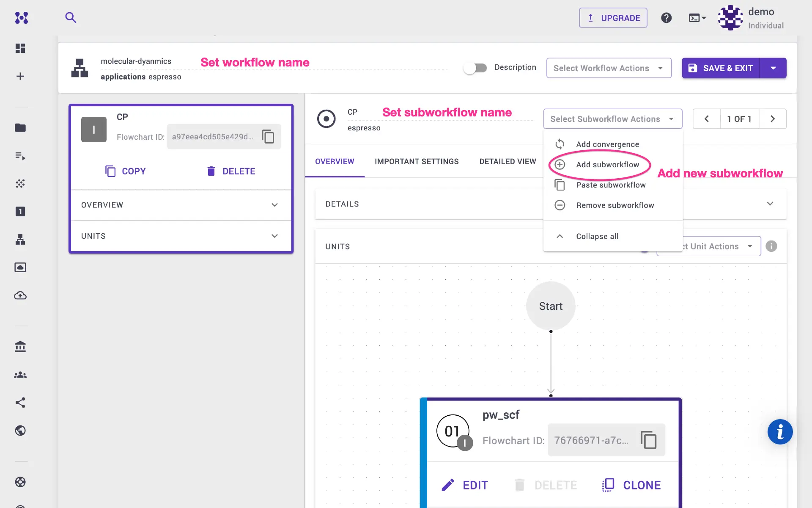The height and width of the screenshot is (508, 812).
Task: Select the share icon in the sidebar
Action: point(20,403)
